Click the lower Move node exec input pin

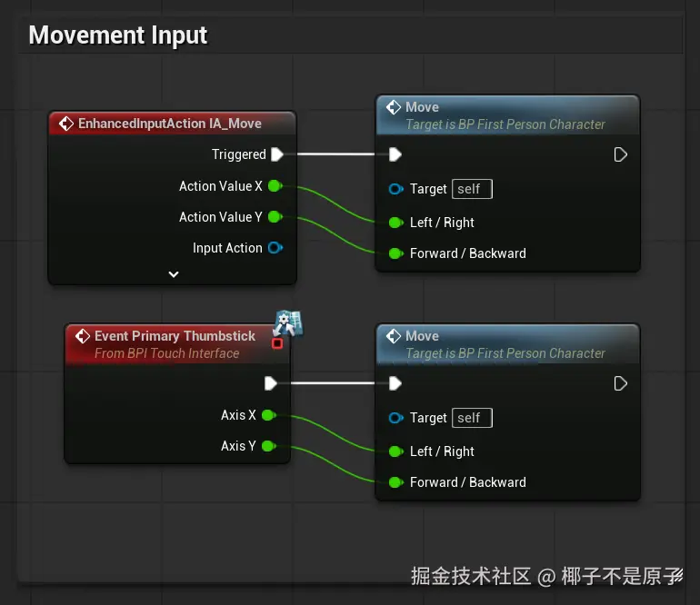395,383
